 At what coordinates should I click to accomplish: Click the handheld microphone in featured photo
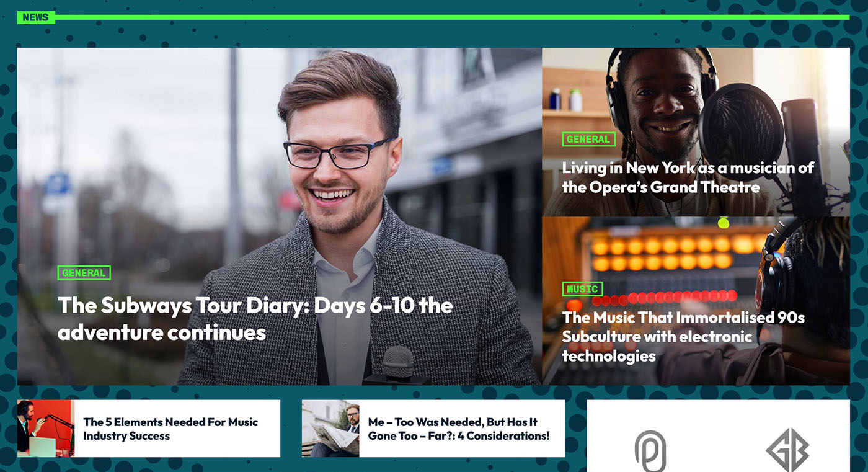click(x=397, y=366)
